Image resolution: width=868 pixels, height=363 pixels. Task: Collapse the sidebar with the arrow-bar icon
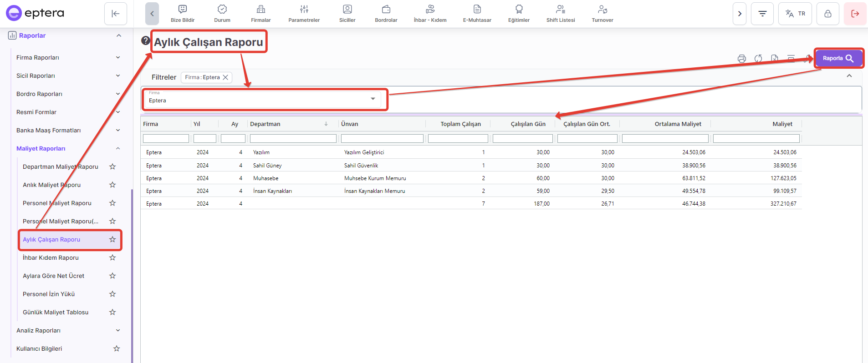(x=115, y=14)
